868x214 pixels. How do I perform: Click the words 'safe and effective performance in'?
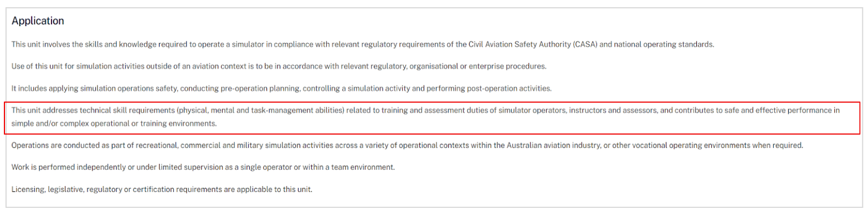coord(779,110)
